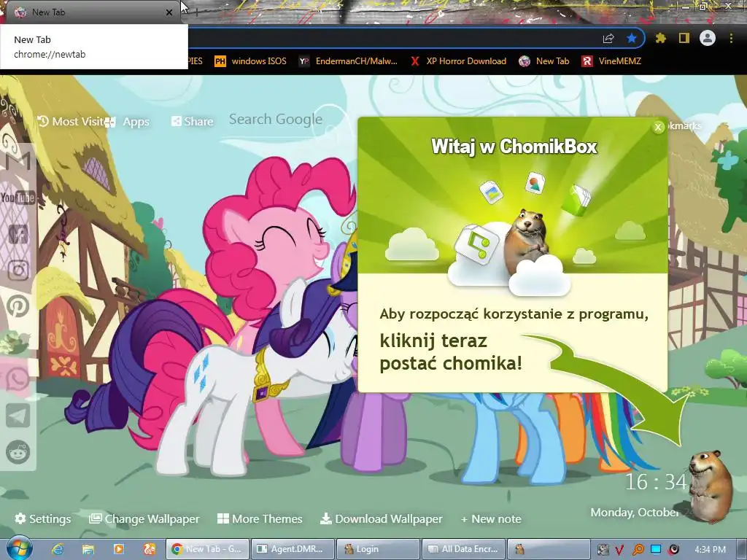Click the bookmark star in address bar

click(632, 38)
